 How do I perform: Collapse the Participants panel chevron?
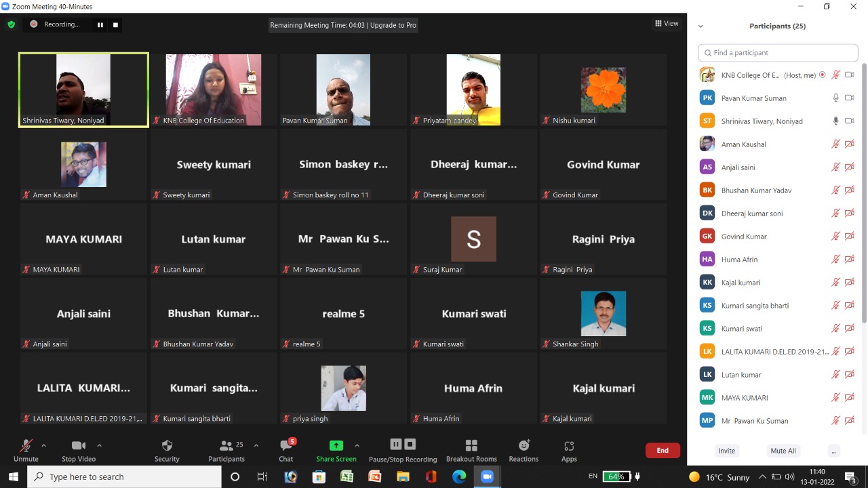point(701,26)
